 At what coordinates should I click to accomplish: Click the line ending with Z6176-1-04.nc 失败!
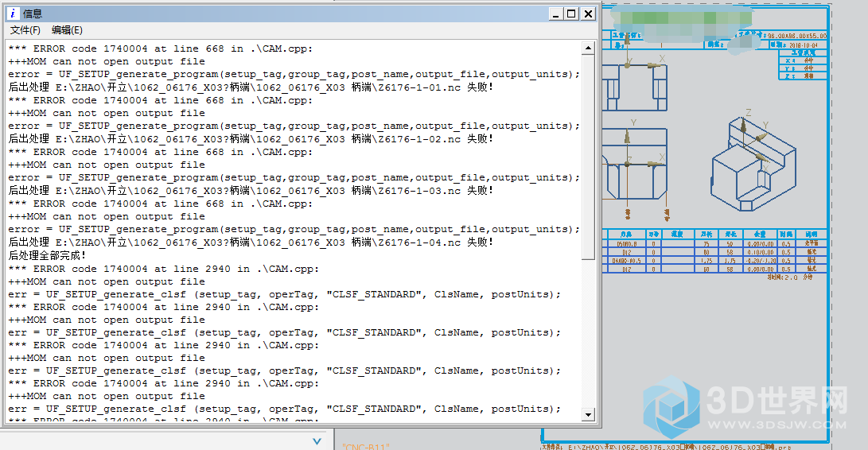[250, 242]
